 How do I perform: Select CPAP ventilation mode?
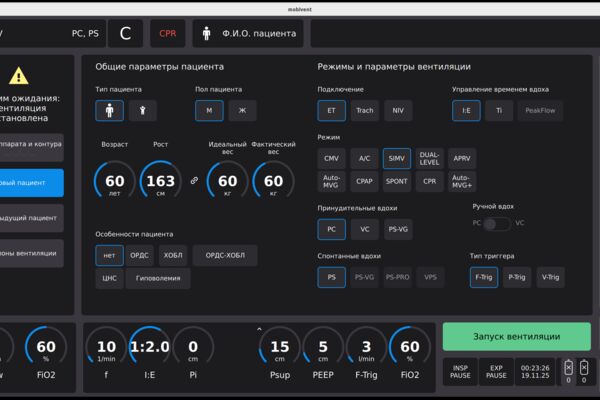[x=364, y=181]
